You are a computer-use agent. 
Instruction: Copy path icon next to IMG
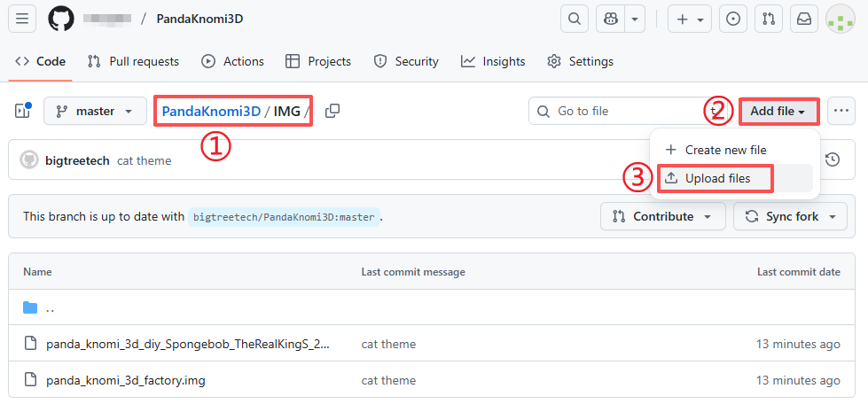[332, 112]
